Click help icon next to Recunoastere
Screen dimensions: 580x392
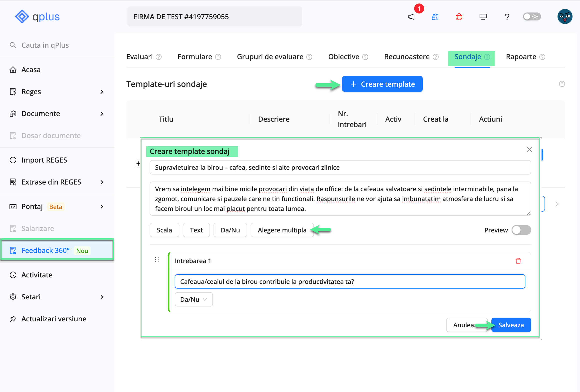click(x=436, y=57)
